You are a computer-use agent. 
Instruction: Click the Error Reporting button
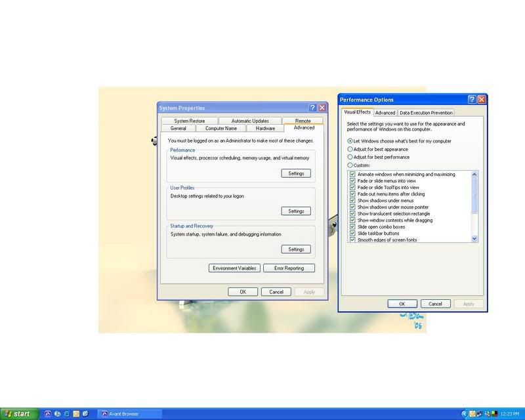click(x=289, y=268)
